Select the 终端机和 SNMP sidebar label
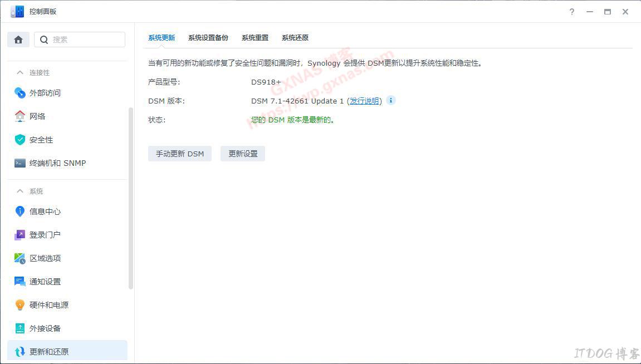Viewport: 641px width, 364px height. (58, 163)
